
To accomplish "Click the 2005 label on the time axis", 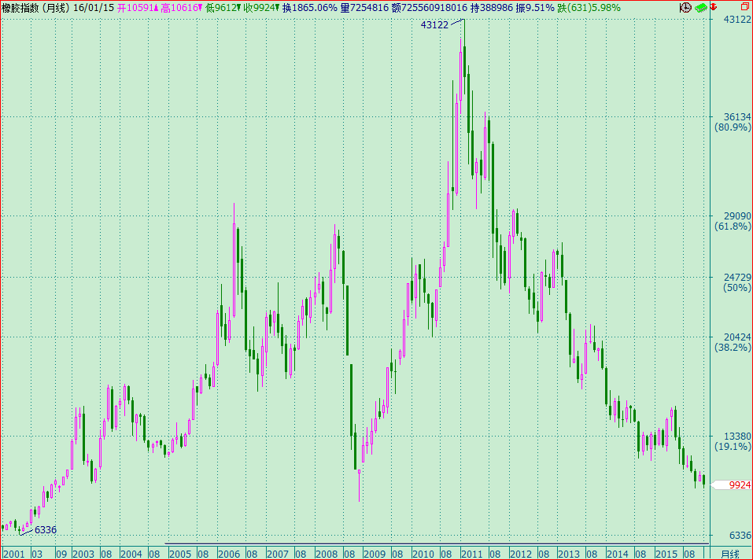I will pyautogui.click(x=180, y=554).
